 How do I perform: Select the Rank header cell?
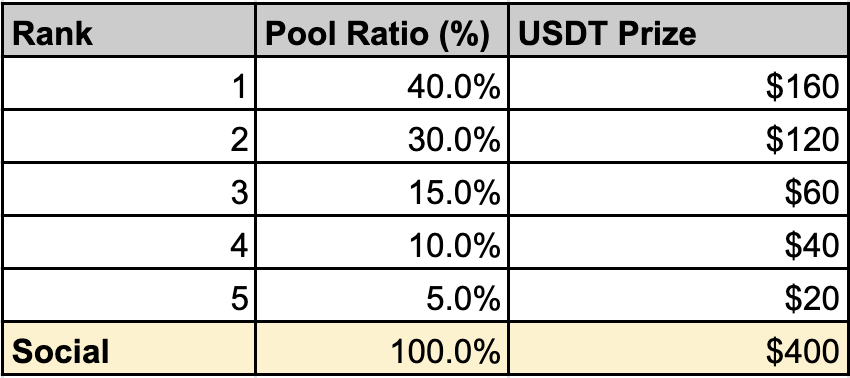click(129, 30)
